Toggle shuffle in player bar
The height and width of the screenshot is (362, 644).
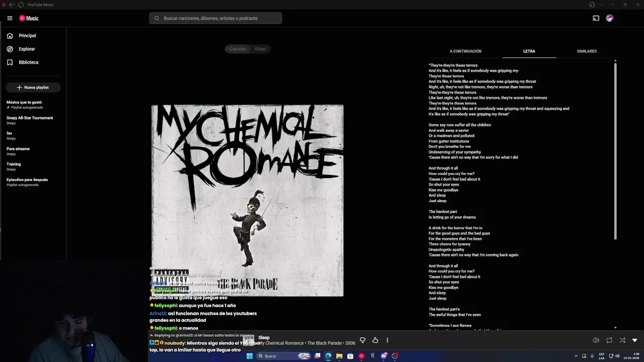pos(622,340)
